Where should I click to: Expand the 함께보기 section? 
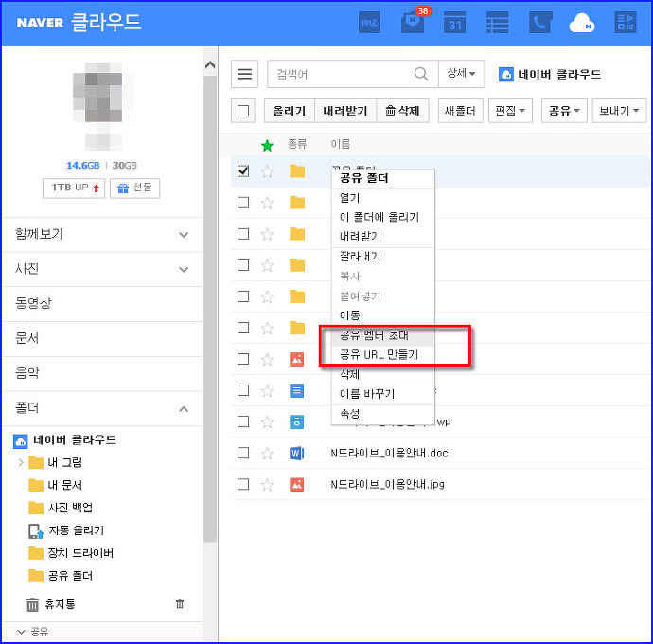(184, 235)
